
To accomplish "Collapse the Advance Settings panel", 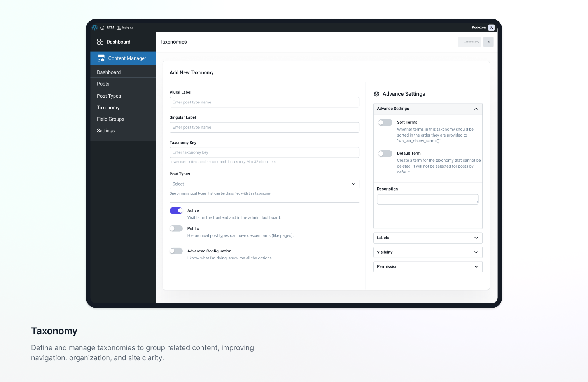I will (x=476, y=109).
